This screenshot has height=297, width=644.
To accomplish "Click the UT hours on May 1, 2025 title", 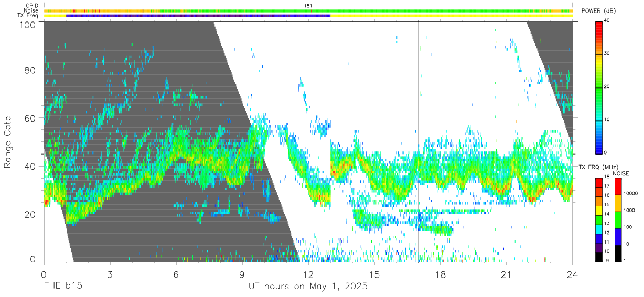I will pyautogui.click(x=308, y=287).
